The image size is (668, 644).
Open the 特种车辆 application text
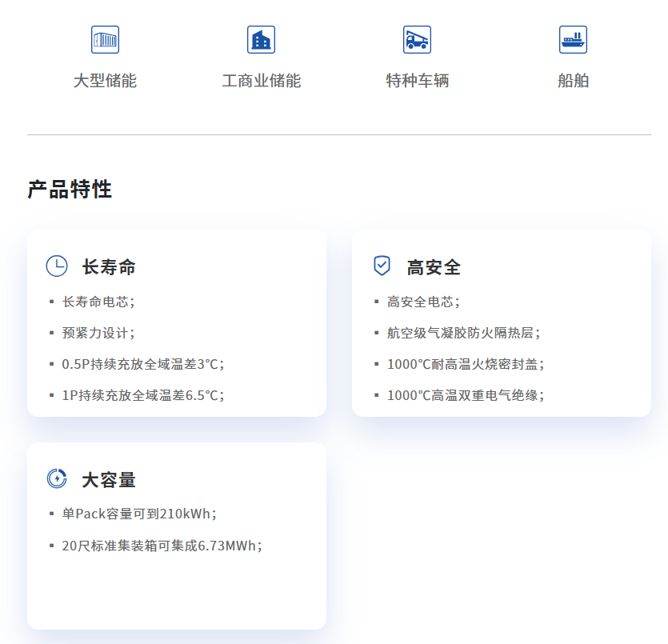click(417, 81)
